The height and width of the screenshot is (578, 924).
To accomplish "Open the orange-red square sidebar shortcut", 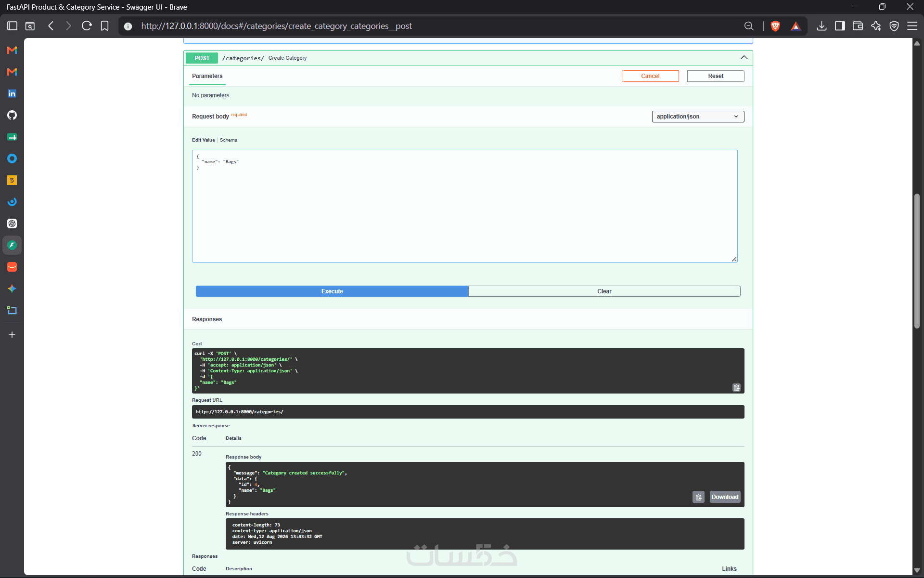I will coord(12,267).
